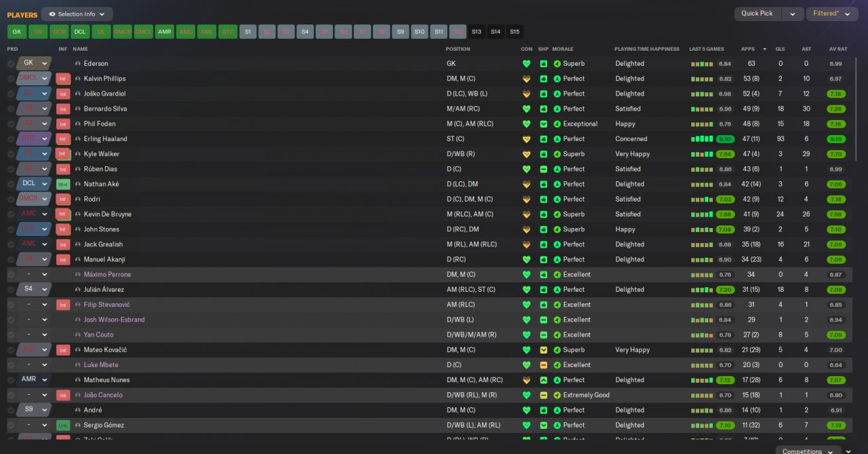Open Matheus Nunes's AMR position dropdown
The image size is (868, 454).
click(35, 379)
